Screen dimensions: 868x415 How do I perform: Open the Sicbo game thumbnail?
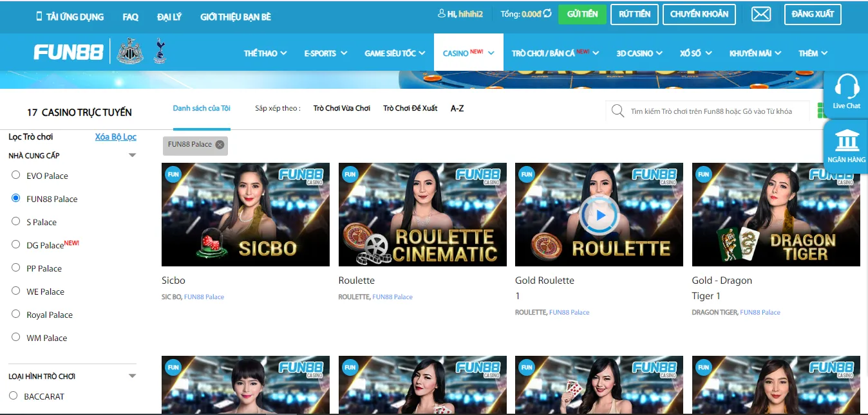point(245,214)
